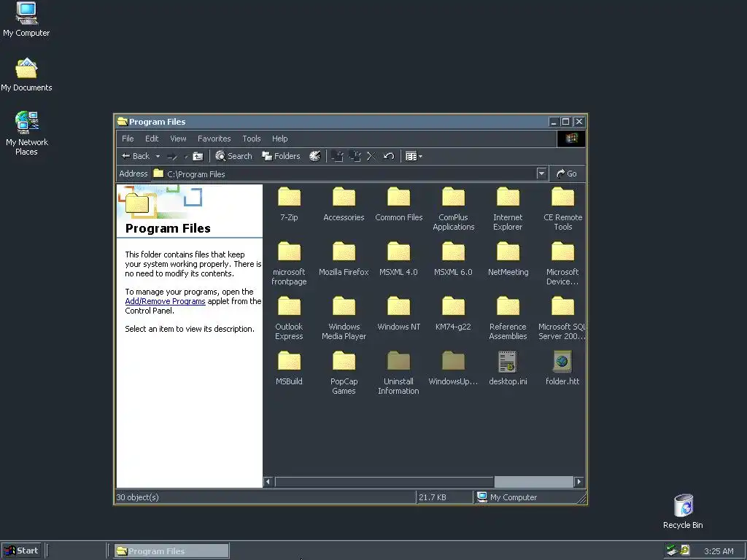
Task: Click the 3:25 AM system tray clock
Action: point(719,551)
